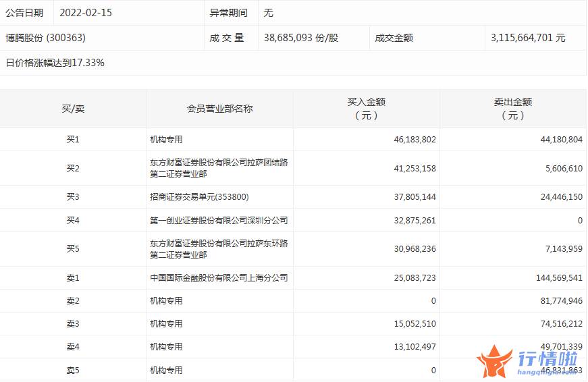Click 第一创业证券 深圳分公司 name
588x382 pixels.
pos(219,221)
